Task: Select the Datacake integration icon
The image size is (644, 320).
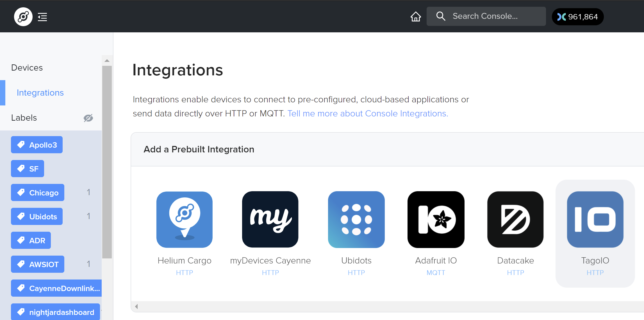Action: click(515, 220)
